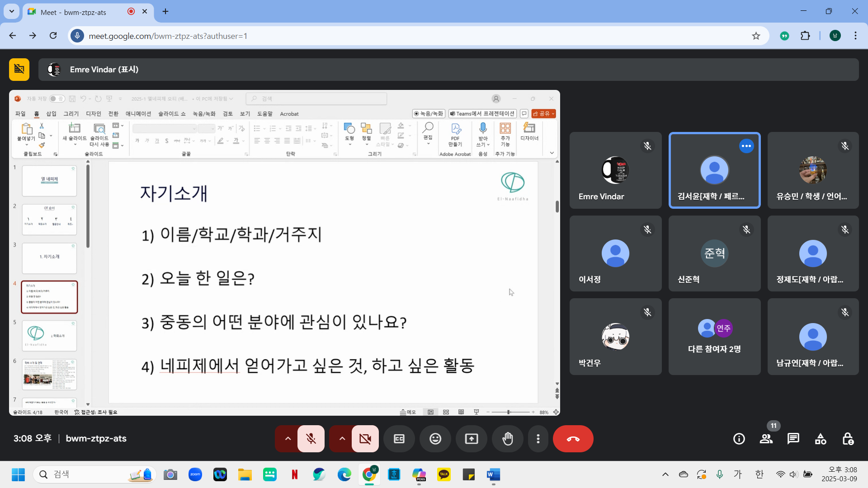Open the 도형 shapes gallery

pos(349,133)
